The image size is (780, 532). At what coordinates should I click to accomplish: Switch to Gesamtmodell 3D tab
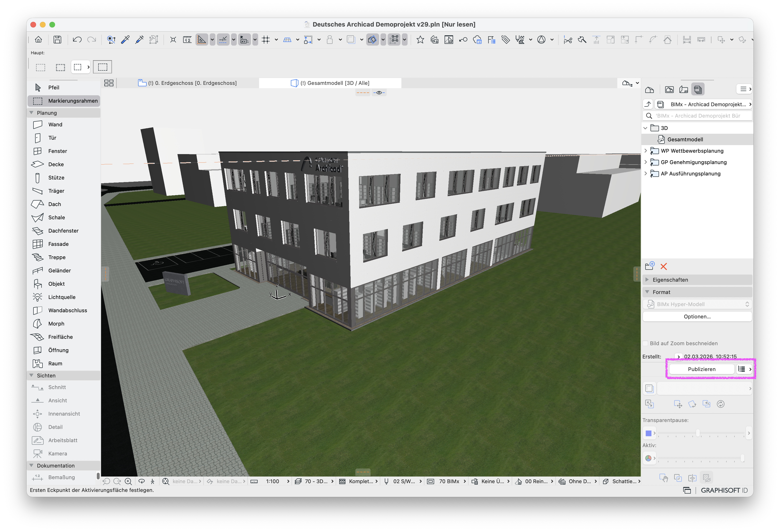point(330,83)
